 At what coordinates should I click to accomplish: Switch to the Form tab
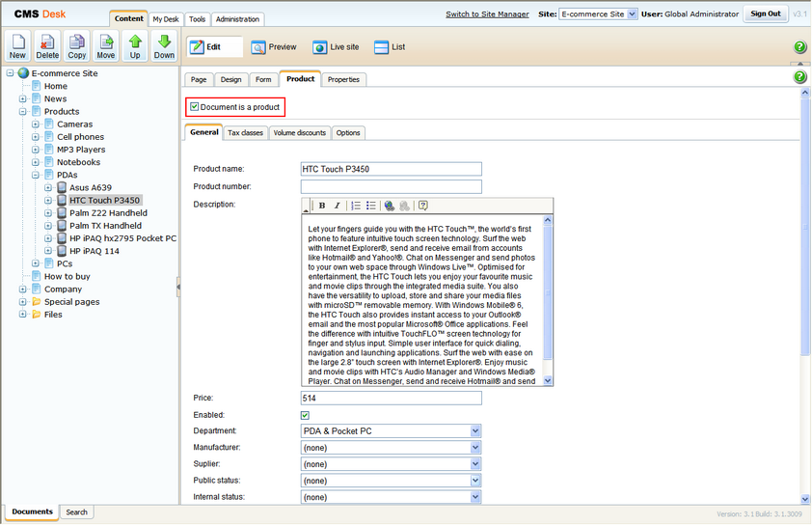tap(263, 79)
